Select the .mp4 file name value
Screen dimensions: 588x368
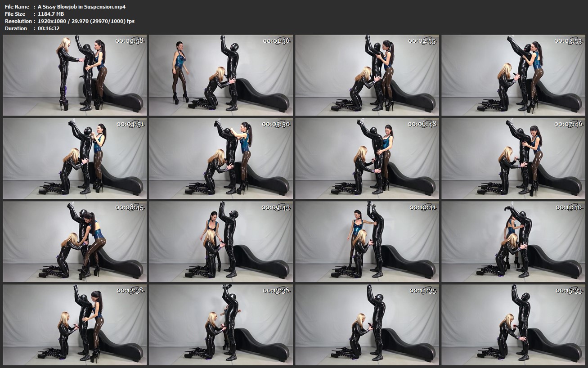tap(81, 7)
